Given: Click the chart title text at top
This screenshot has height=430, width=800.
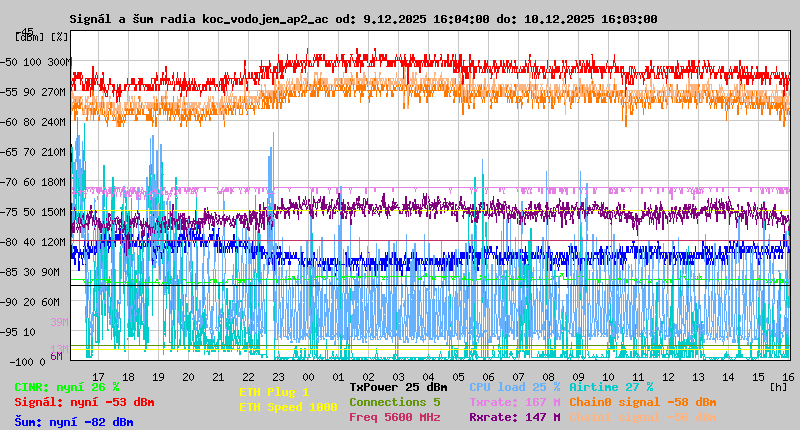Looking at the screenshot, I should (364, 19).
